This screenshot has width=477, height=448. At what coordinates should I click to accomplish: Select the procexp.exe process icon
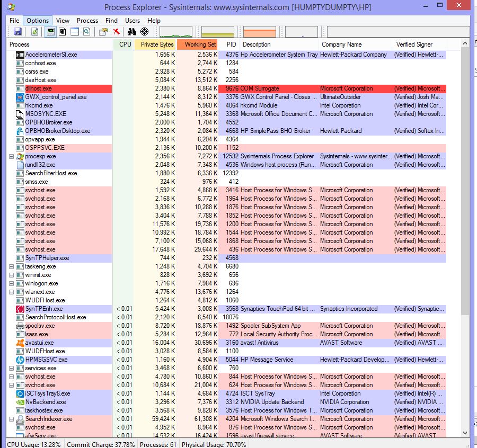pos(20,157)
